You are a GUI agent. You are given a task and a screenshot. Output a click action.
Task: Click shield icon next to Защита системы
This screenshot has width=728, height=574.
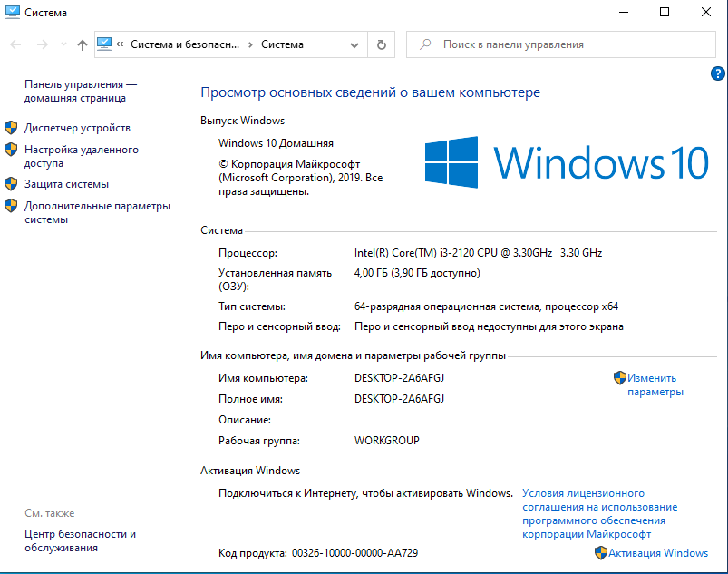click(11, 184)
